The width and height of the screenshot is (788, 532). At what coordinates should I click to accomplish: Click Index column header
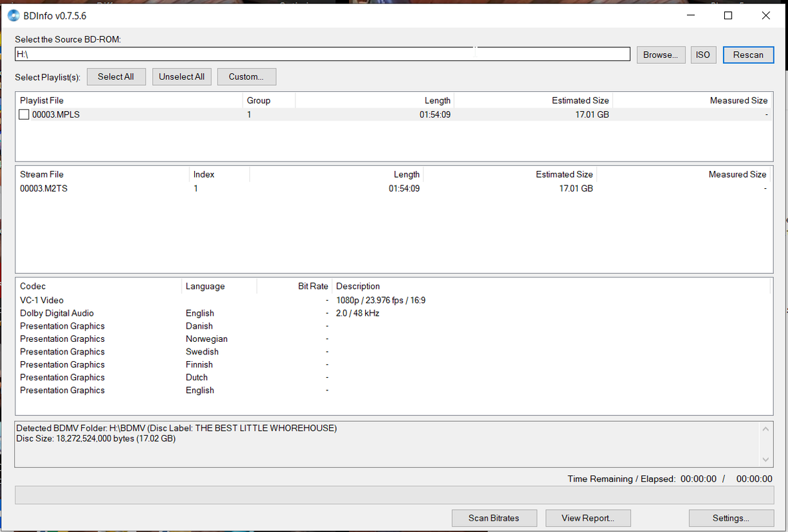219,174
